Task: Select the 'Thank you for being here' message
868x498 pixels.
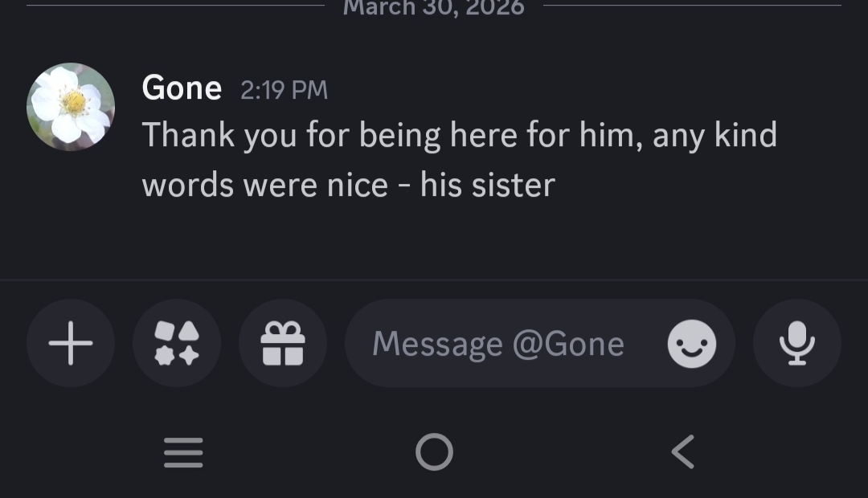Action: point(459,136)
